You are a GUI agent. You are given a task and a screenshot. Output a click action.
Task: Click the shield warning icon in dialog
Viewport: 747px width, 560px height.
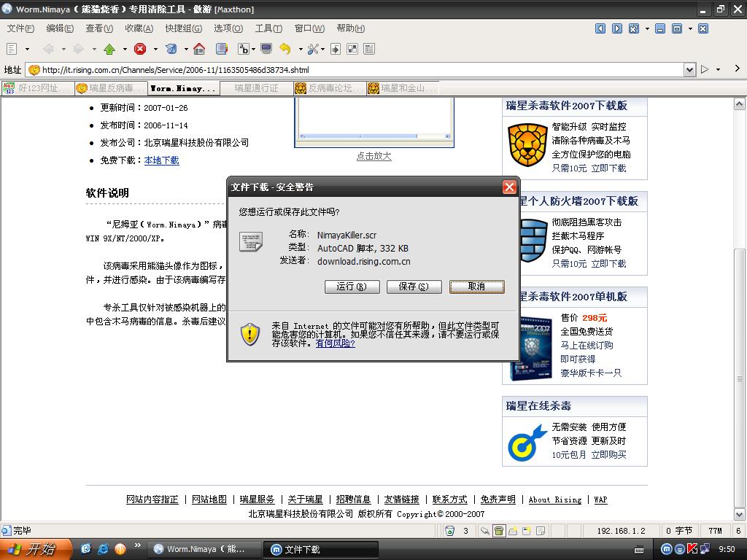point(249,334)
